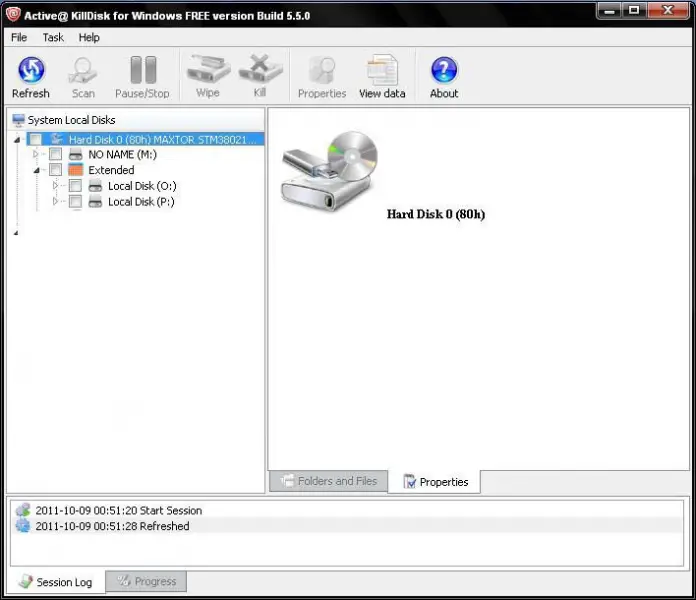The width and height of the screenshot is (696, 600).
Task: Click the 00:51:28 Refreshed log line
Action: pos(112,526)
